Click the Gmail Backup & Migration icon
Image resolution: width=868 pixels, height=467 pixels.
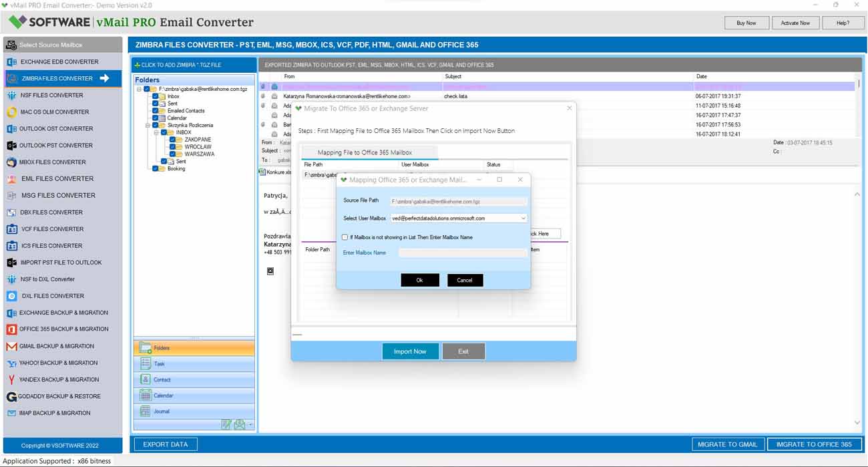11,346
